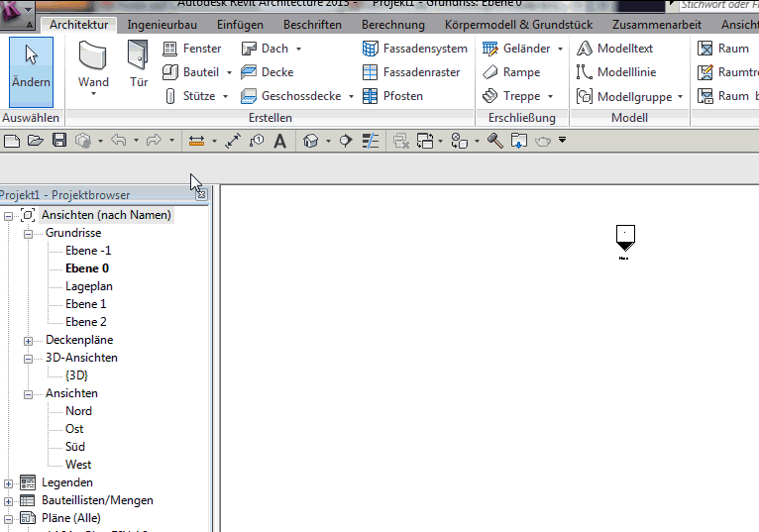Click the Fassadenraster curtain grid tool
The width and height of the screenshot is (759, 532).
tap(411, 72)
